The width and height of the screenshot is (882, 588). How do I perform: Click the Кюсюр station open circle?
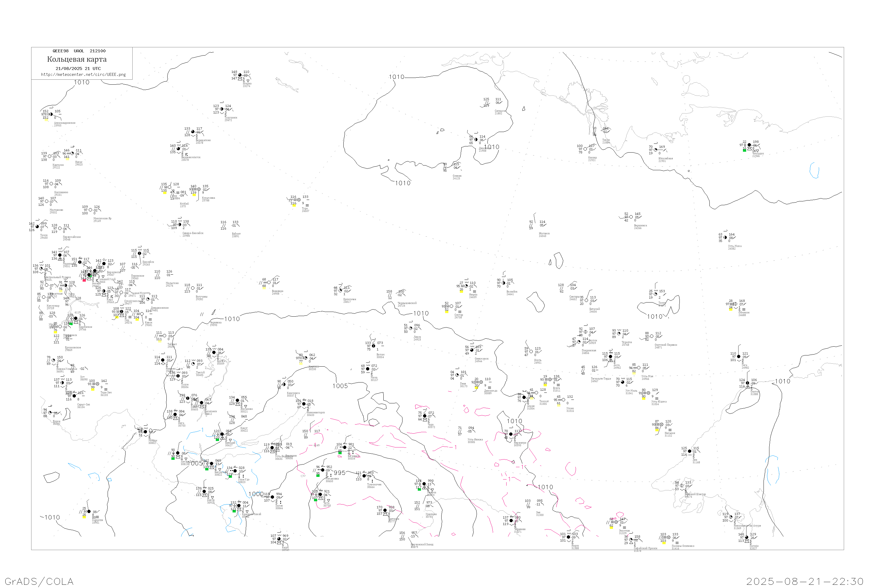pyautogui.click(x=585, y=149)
